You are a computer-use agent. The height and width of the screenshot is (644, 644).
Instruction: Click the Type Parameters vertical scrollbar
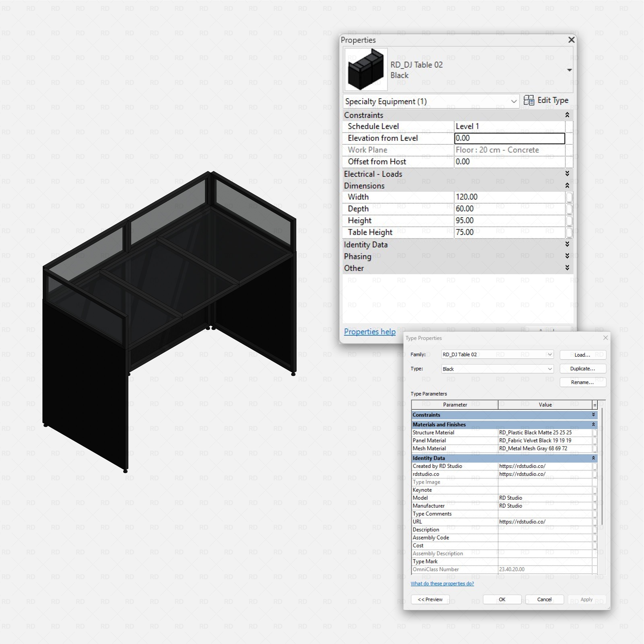click(x=602, y=467)
